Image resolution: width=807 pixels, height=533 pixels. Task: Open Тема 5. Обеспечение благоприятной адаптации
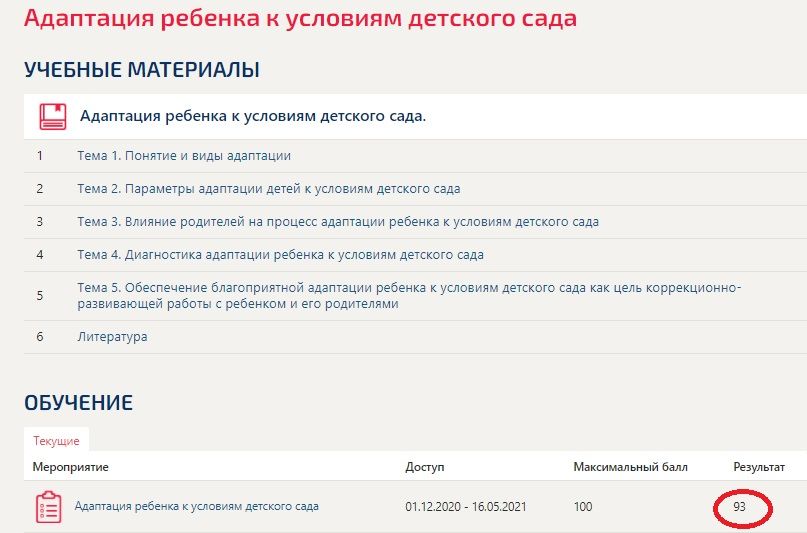coord(409,296)
